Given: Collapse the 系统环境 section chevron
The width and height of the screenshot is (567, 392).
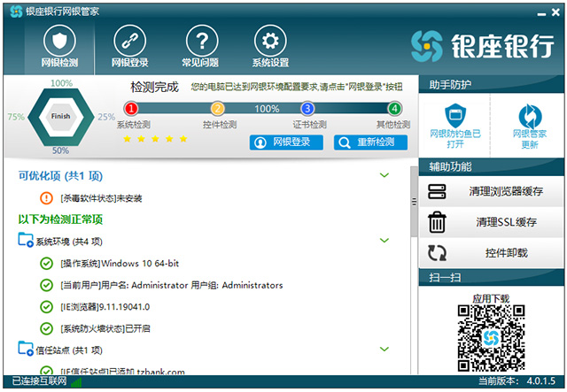Looking at the screenshot, I should point(384,241).
